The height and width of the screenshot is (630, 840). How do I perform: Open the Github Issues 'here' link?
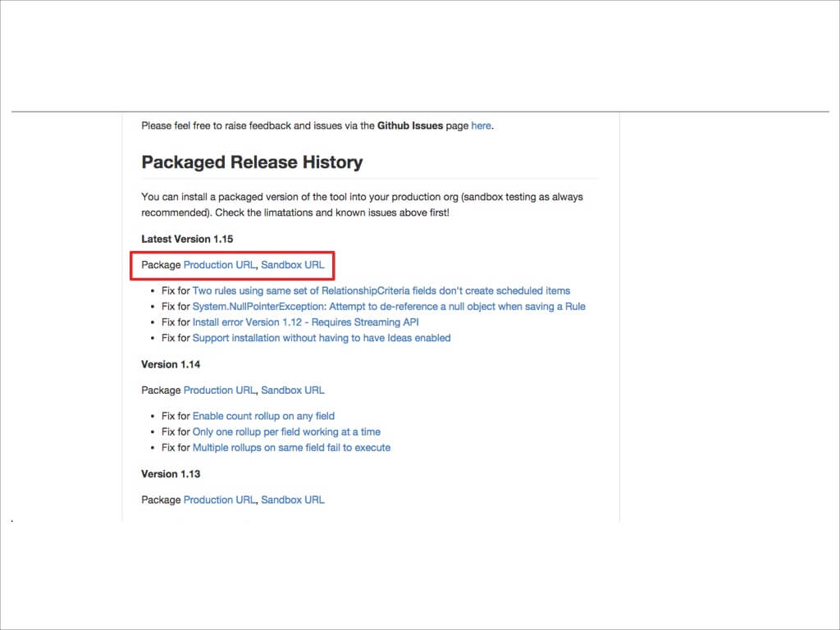click(x=481, y=126)
